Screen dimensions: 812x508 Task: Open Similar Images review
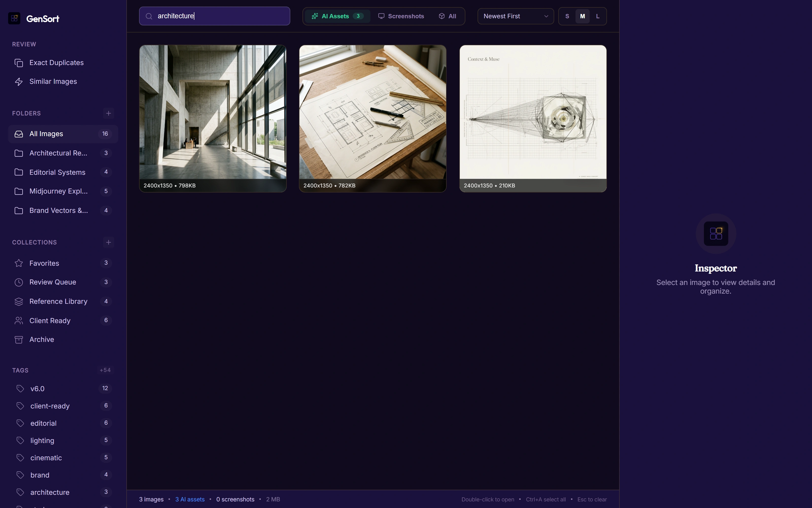click(63, 82)
